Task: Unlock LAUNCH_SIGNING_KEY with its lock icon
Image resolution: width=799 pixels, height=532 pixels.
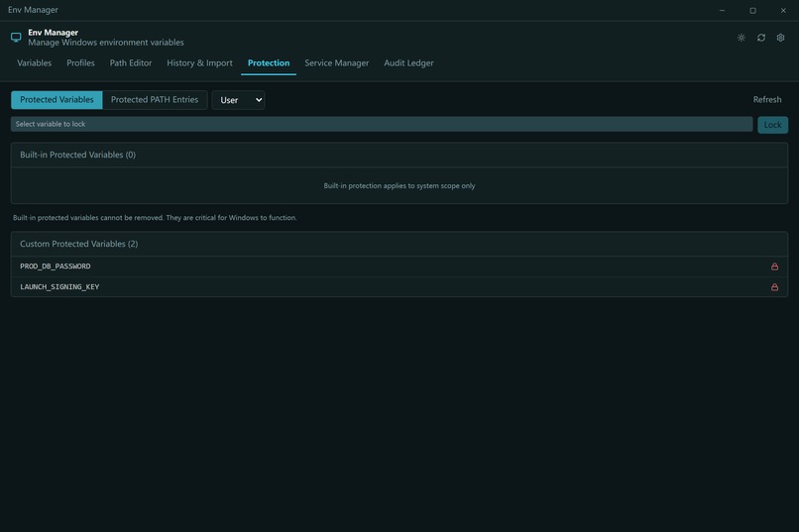Action: (x=774, y=287)
